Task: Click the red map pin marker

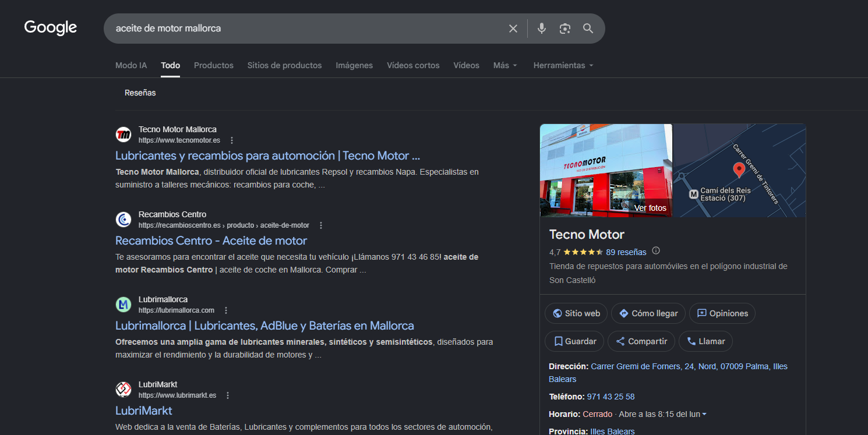Action: point(739,170)
